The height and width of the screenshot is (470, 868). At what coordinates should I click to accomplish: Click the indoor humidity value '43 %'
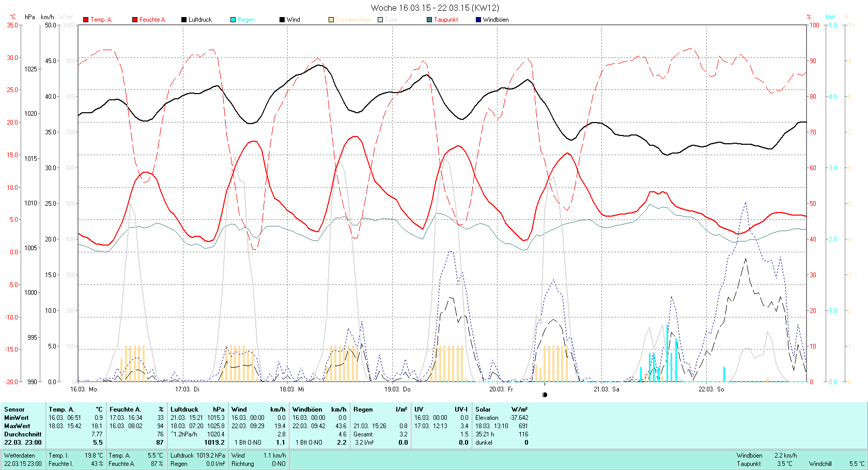point(97,464)
